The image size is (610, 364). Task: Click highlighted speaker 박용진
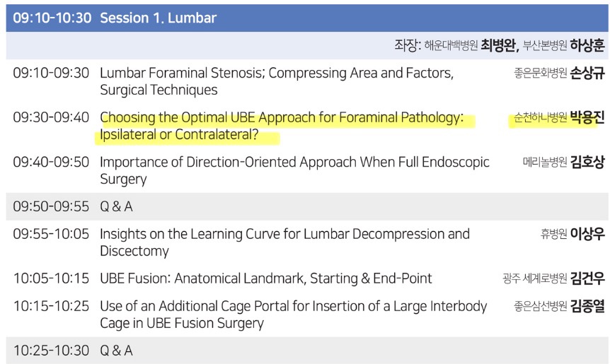[587, 117]
